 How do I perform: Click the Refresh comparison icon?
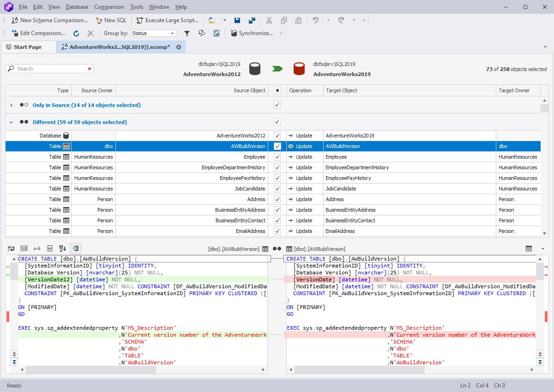click(76, 33)
